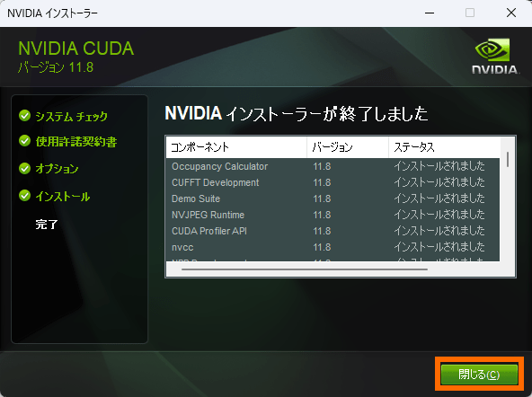Click the vertical scrollbar thumb in the component list
This screenshot has width=532, height=397.
508,159
